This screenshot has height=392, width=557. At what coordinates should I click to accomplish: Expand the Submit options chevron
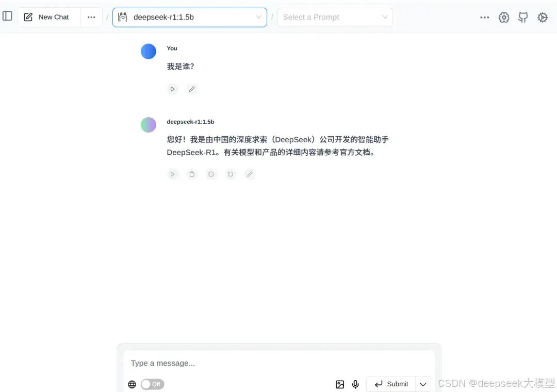[x=423, y=384]
